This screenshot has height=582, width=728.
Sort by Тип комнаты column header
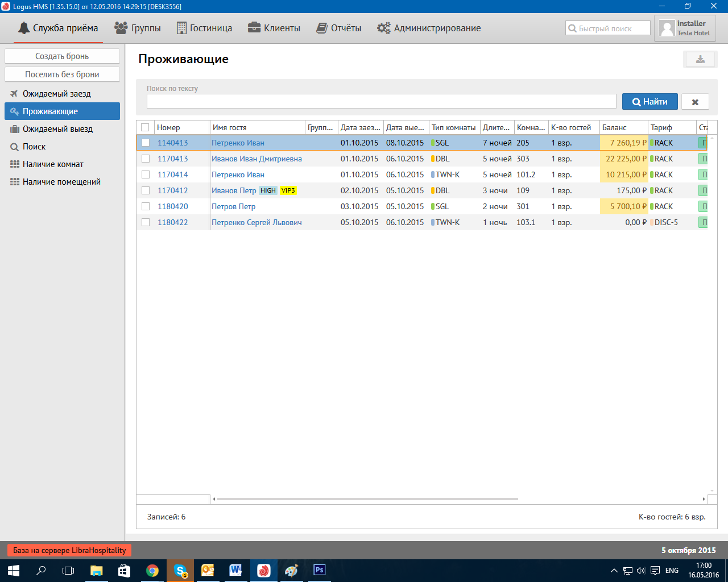click(x=453, y=127)
